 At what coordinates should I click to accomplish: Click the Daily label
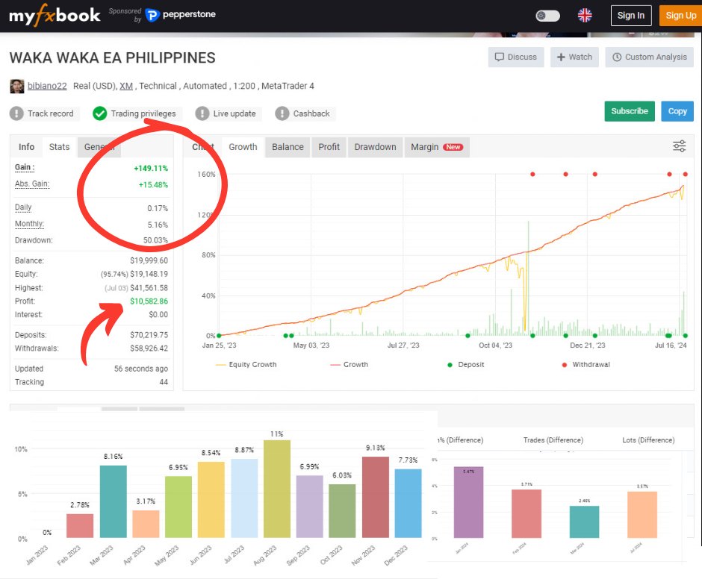pyautogui.click(x=23, y=207)
